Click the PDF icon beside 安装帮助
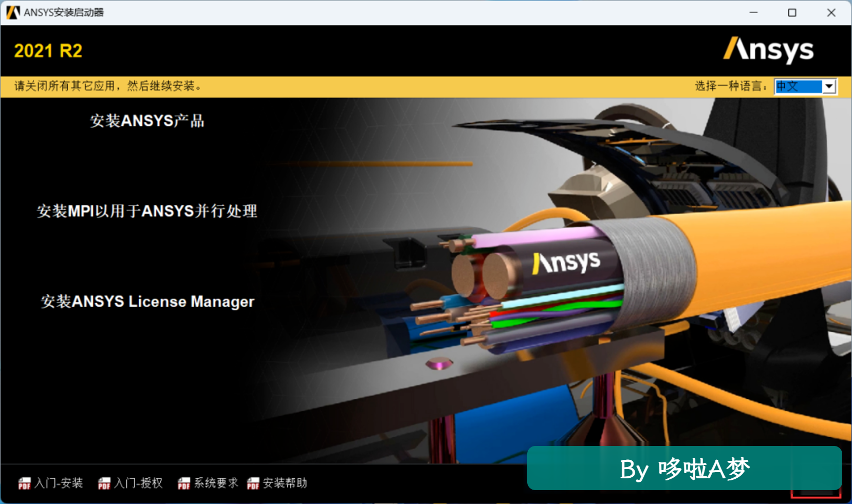The image size is (852, 504). (253, 483)
